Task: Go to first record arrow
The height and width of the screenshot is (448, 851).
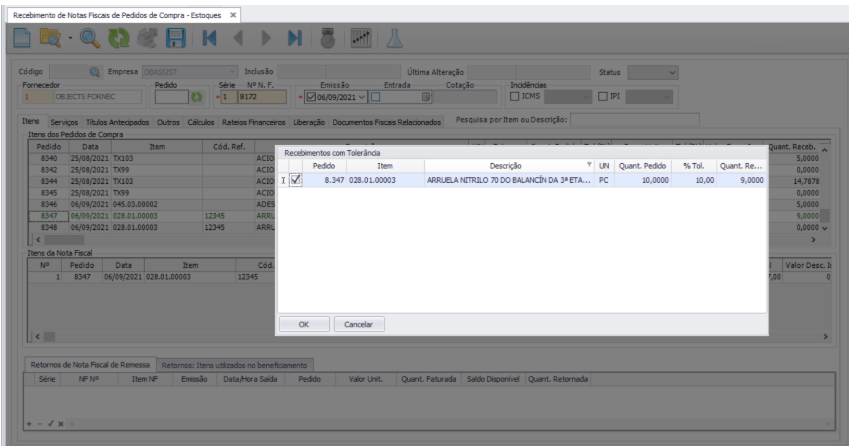Action: point(210,39)
